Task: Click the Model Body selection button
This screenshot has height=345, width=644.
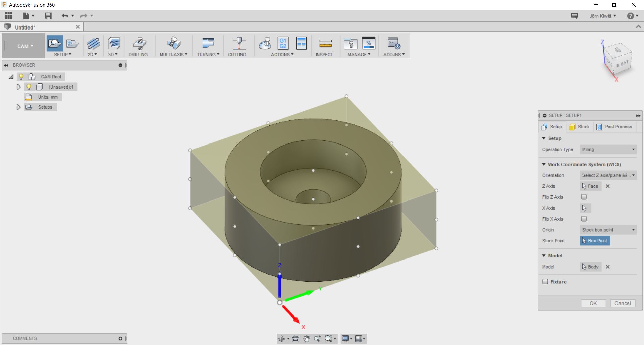Action: pyautogui.click(x=591, y=267)
